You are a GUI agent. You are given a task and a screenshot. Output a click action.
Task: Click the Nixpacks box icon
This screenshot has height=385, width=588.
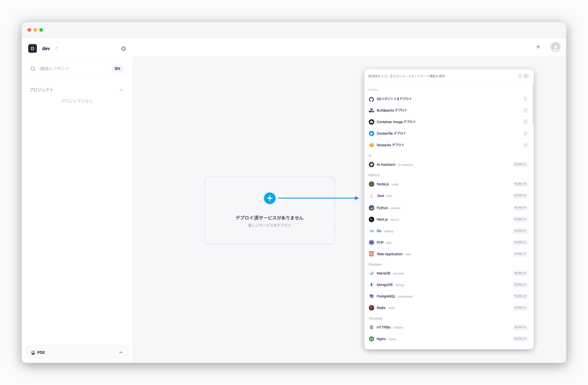click(371, 145)
